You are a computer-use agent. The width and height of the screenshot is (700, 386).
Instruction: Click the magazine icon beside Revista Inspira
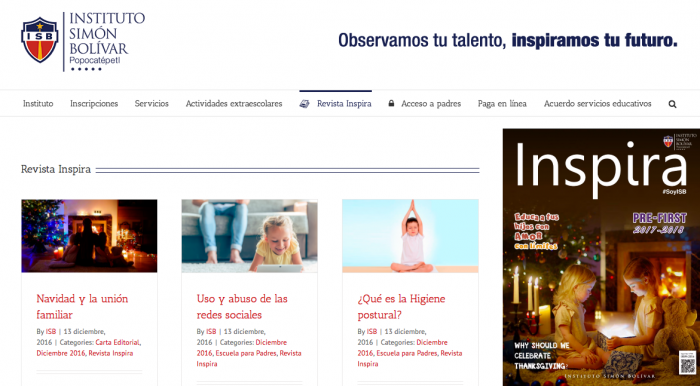tap(304, 104)
